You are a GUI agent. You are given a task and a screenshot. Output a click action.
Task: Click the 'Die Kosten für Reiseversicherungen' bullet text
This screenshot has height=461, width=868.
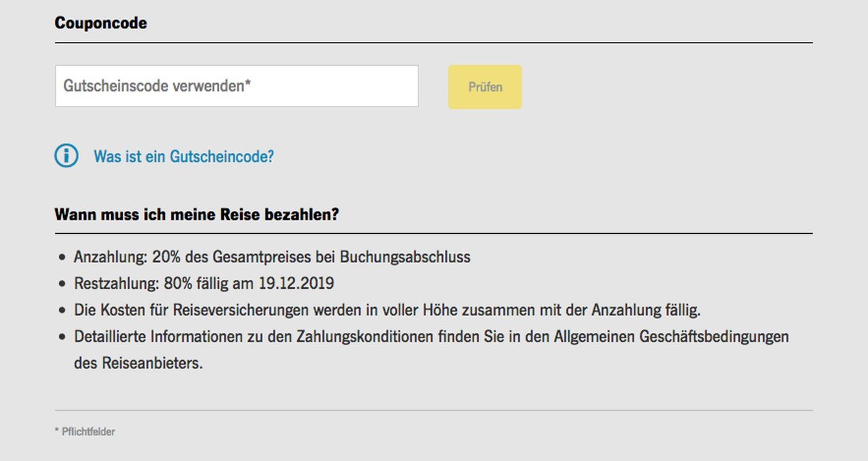coord(387,310)
